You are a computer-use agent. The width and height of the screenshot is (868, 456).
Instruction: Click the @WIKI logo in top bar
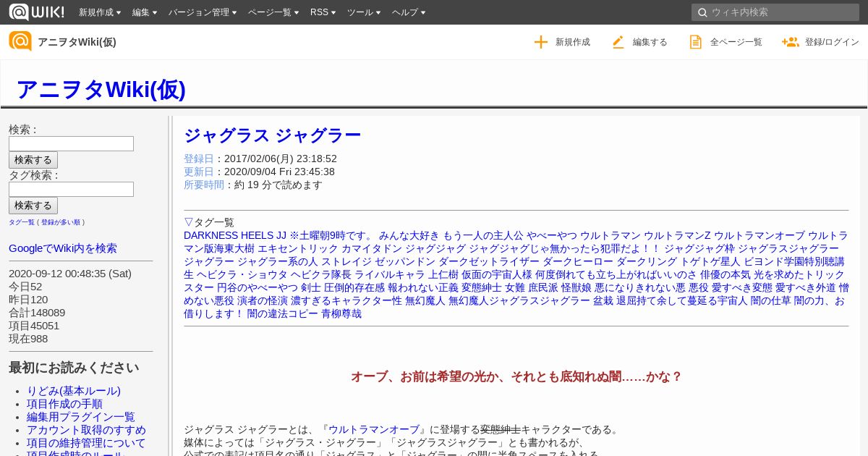36,12
